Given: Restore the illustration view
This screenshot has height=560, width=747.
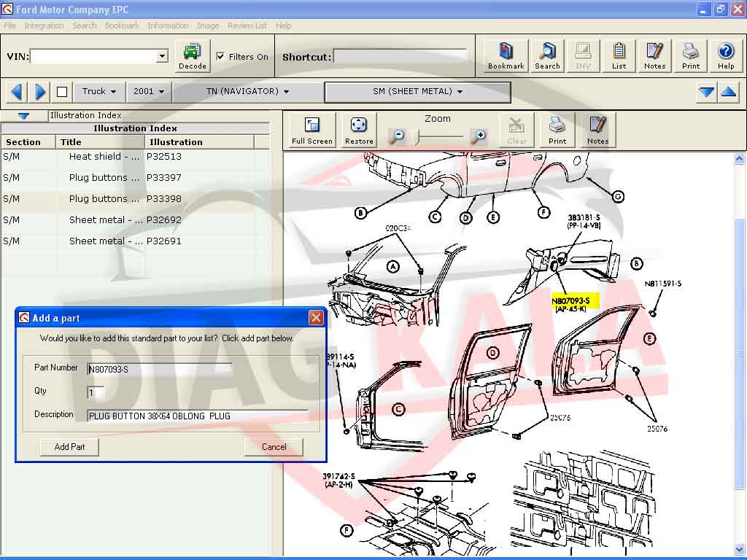Looking at the screenshot, I should point(359,130).
